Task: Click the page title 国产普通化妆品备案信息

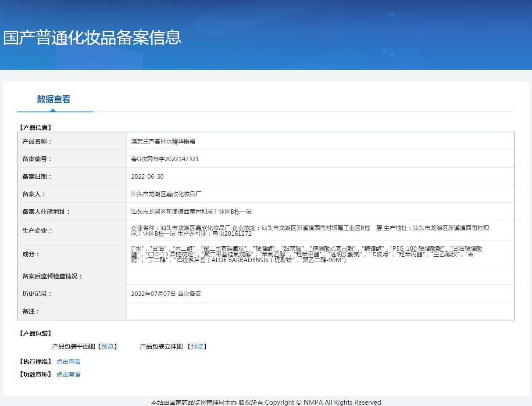Action: pos(92,38)
